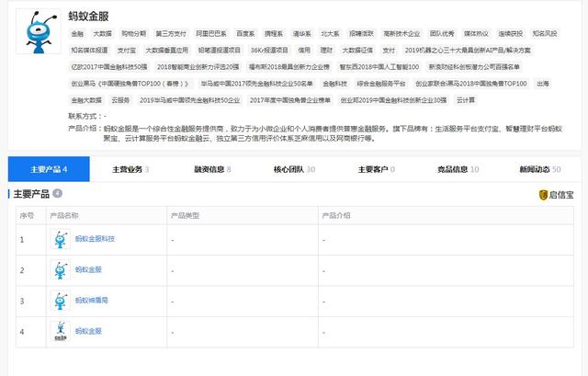Open the 融资信息 tab

click(x=212, y=169)
